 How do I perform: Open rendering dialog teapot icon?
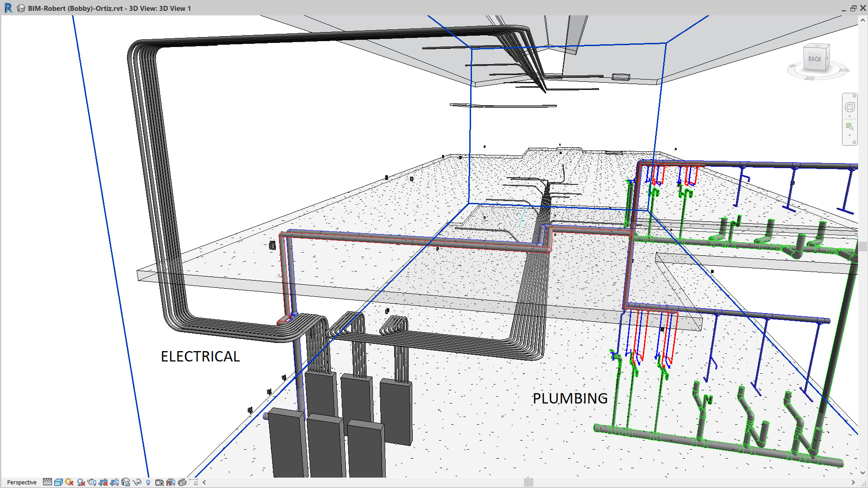click(92, 482)
